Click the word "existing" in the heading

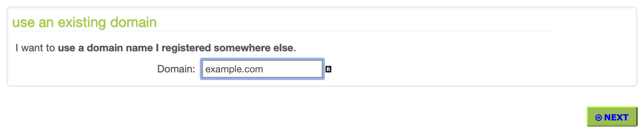pyautogui.click(x=81, y=22)
